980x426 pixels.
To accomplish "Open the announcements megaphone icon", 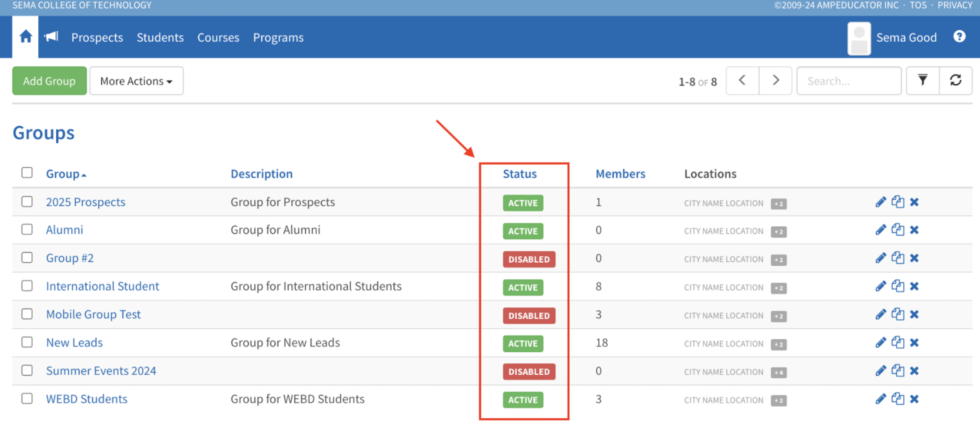I will [x=51, y=37].
